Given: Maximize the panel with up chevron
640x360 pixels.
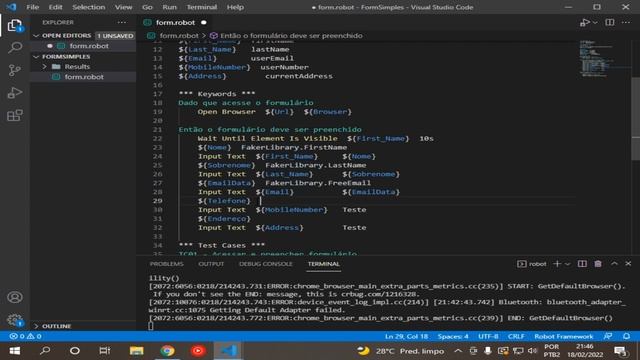Looking at the screenshot, I should [x=614, y=264].
